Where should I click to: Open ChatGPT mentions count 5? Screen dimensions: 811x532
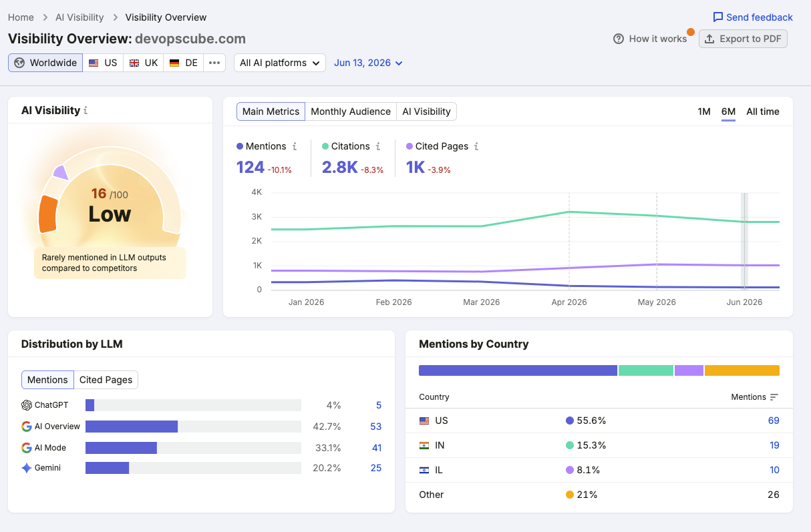[379, 405]
